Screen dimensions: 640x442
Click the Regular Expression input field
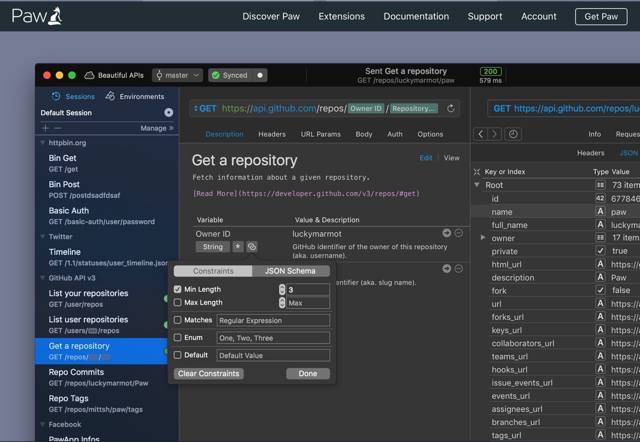(x=272, y=320)
